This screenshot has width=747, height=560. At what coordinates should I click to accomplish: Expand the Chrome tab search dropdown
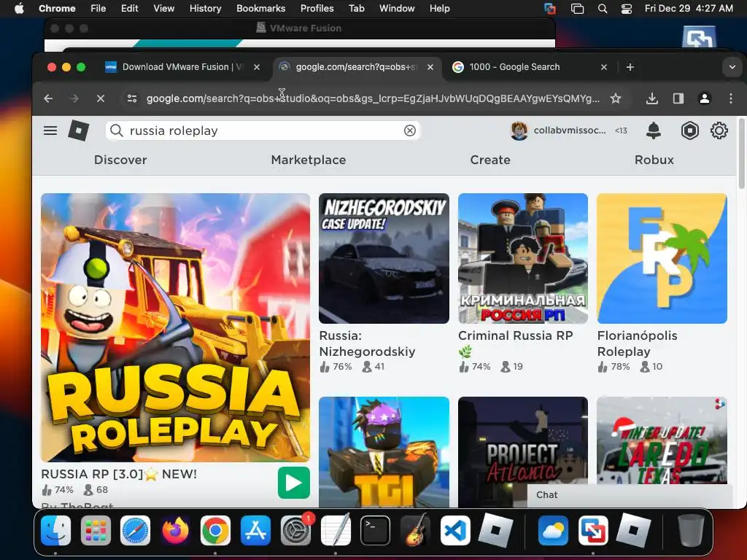click(732, 67)
